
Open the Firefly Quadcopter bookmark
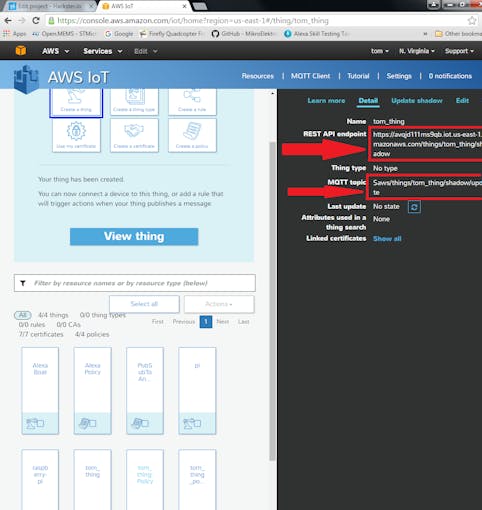click(172, 34)
